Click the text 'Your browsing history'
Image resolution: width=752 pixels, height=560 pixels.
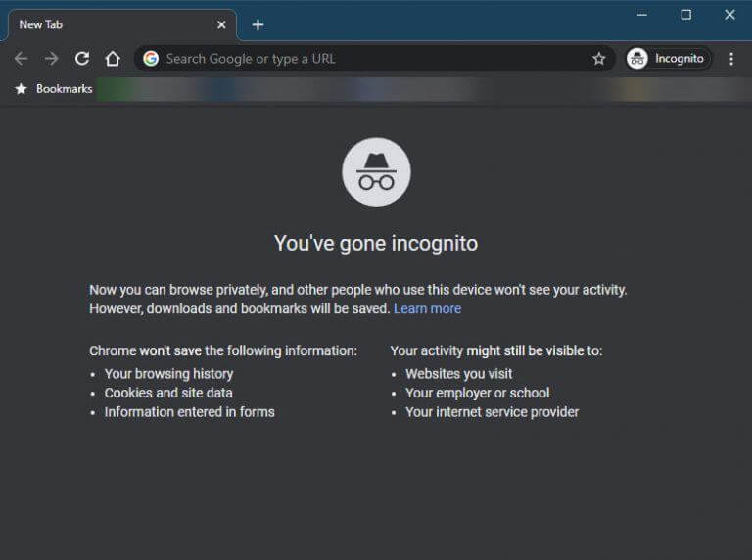168,374
